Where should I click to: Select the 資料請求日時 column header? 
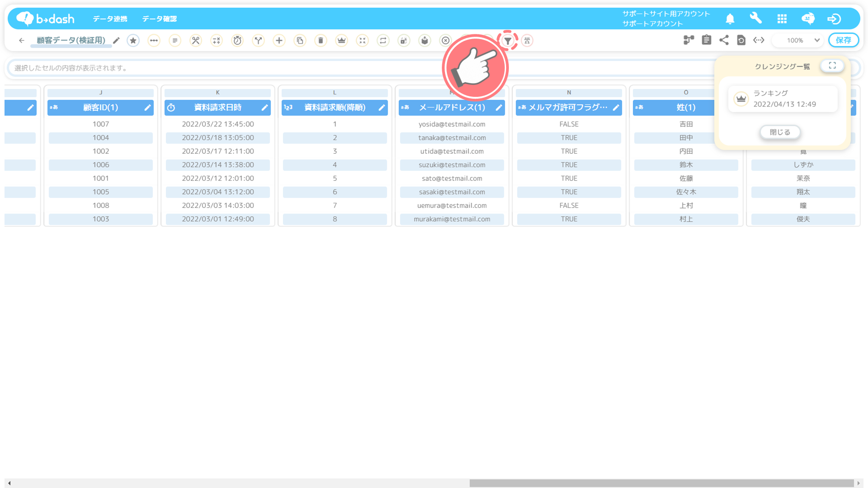coord(218,107)
